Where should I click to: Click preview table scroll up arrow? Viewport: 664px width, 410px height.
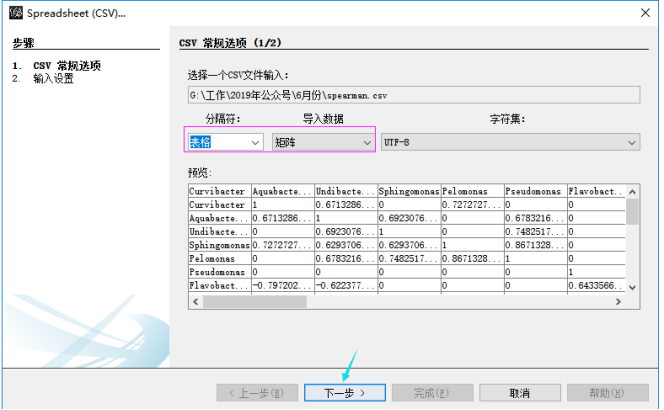tap(632, 192)
